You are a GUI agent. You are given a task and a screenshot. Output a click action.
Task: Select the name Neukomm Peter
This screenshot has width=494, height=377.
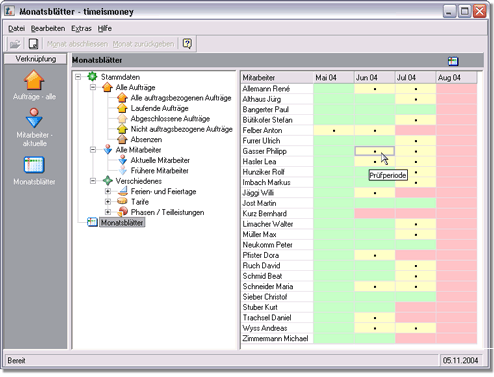point(267,245)
